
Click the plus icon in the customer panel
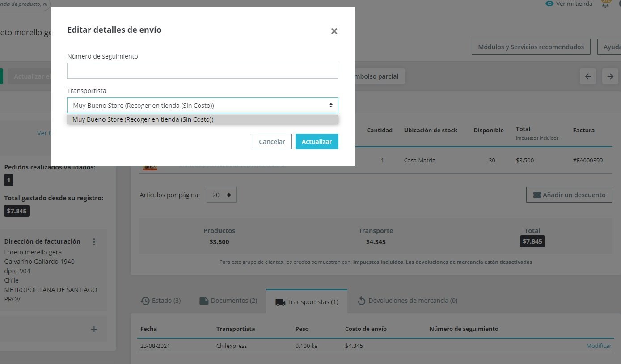coord(94,329)
